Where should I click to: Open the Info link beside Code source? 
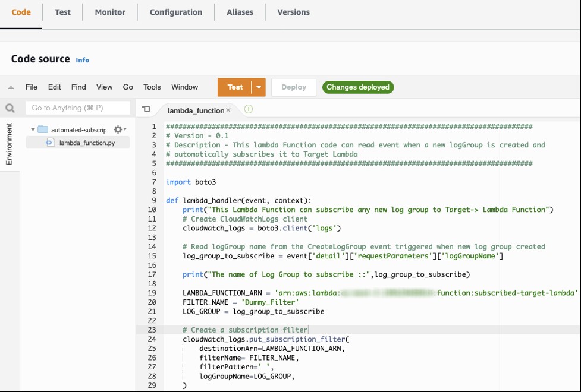[82, 60]
